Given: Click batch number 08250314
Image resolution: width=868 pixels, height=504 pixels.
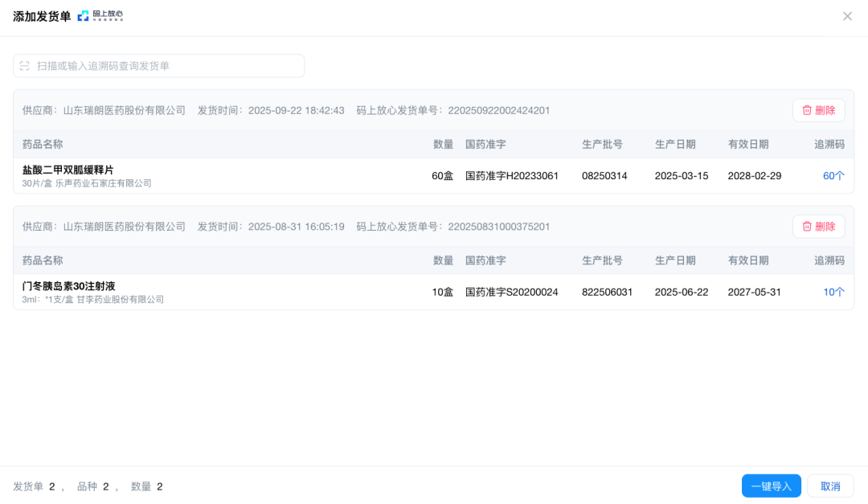Looking at the screenshot, I should (604, 175).
